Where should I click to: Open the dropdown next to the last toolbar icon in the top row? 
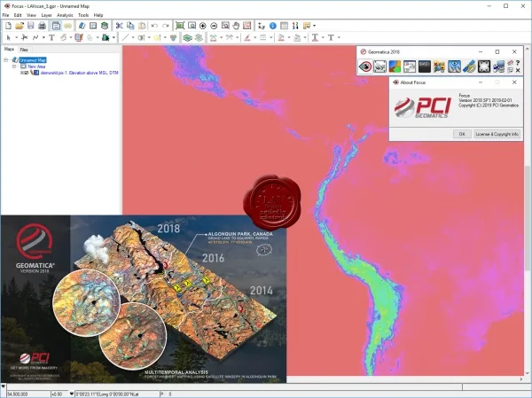coord(314,26)
